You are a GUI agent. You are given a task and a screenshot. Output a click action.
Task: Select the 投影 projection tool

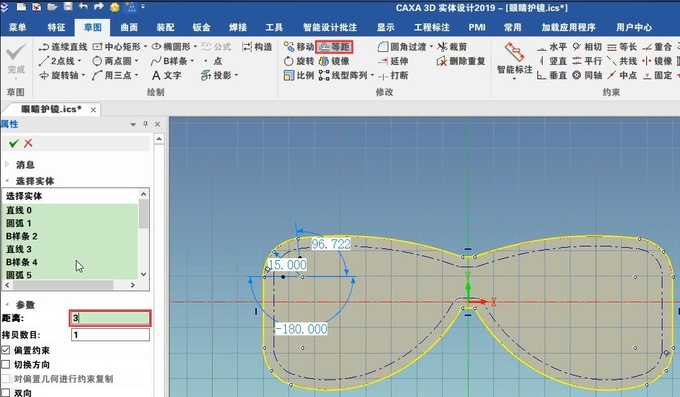[216, 75]
